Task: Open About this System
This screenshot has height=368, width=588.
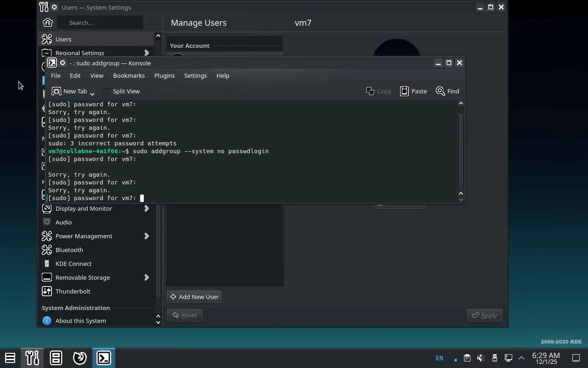Action: [x=96, y=321]
